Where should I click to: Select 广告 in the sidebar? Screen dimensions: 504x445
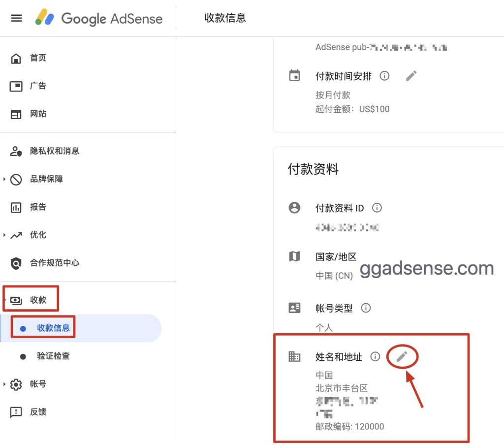click(x=38, y=86)
